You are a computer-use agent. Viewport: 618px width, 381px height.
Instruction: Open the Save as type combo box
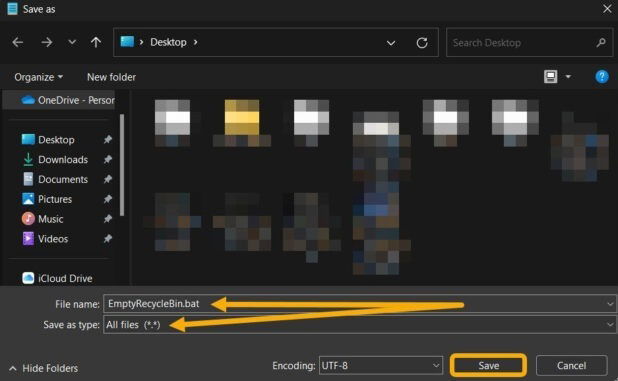(x=359, y=325)
